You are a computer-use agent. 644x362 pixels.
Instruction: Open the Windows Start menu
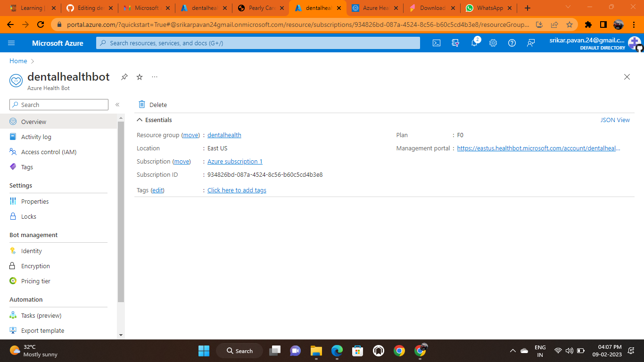204,351
